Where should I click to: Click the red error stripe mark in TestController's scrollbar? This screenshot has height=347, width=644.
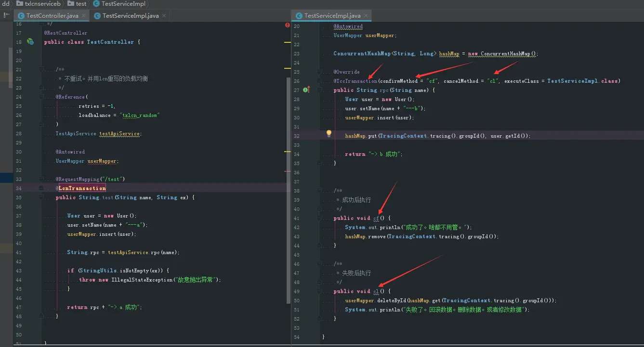click(x=288, y=171)
